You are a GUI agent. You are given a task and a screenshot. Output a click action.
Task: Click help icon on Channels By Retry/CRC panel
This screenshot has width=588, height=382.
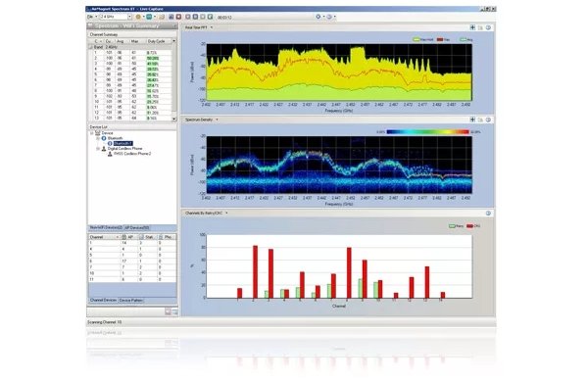click(488, 214)
